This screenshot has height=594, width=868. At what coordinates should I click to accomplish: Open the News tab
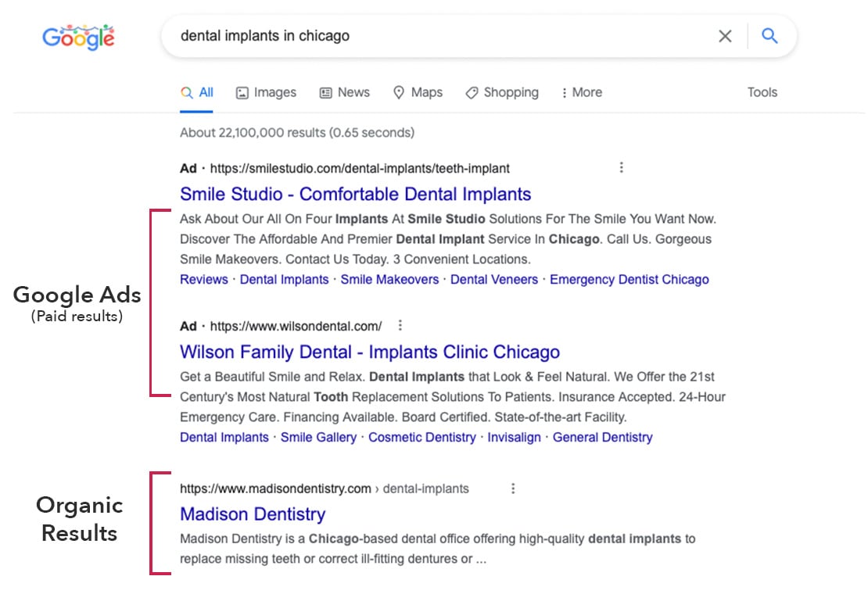click(345, 93)
